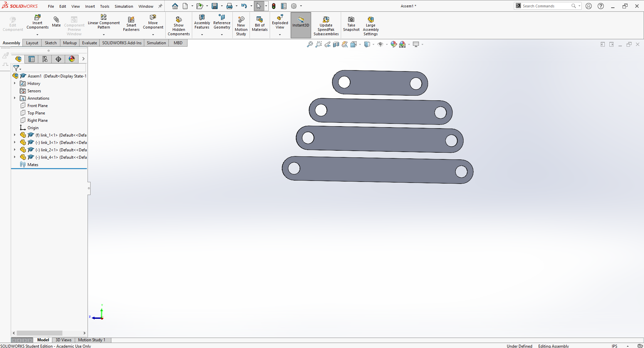
Task: Open the Simulation menu
Action: pyautogui.click(x=124, y=6)
